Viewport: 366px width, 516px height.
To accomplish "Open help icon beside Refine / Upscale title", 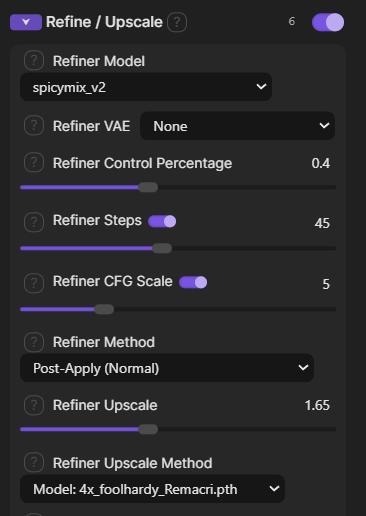I will (177, 22).
